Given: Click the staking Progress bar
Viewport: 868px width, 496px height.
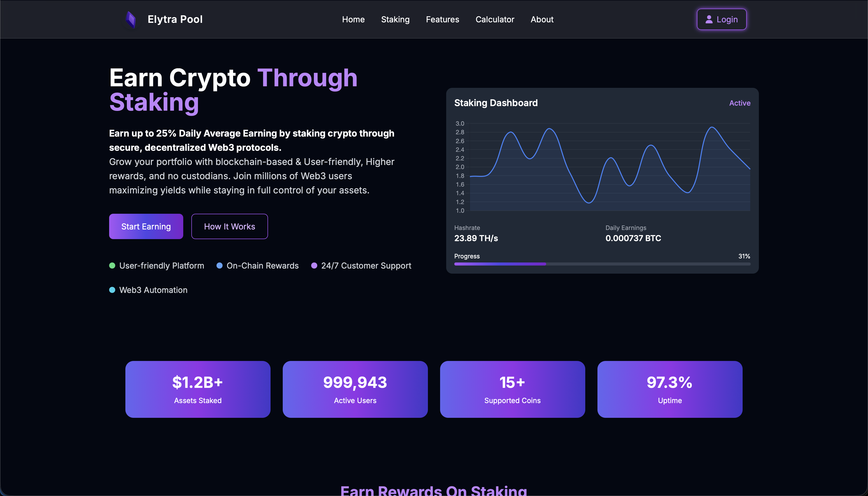Looking at the screenshot, I should (x=602, y=264).
